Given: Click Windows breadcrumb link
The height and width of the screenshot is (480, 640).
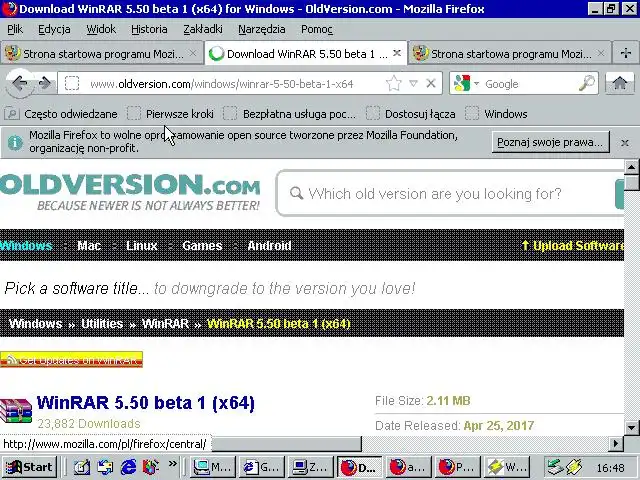Looking at the screenshot, I should pos(36,324).
